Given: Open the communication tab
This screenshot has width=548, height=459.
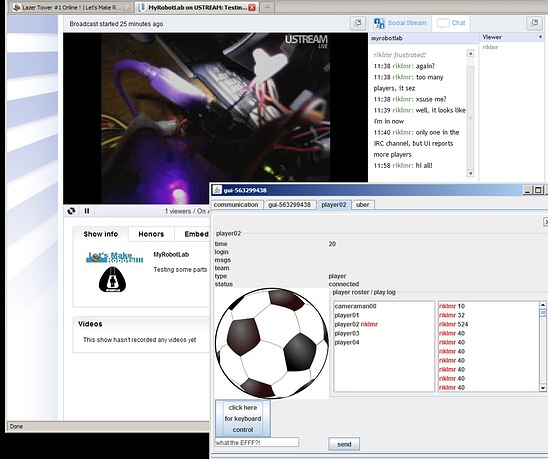Looking at the screenshot, I should coord(236,205).
